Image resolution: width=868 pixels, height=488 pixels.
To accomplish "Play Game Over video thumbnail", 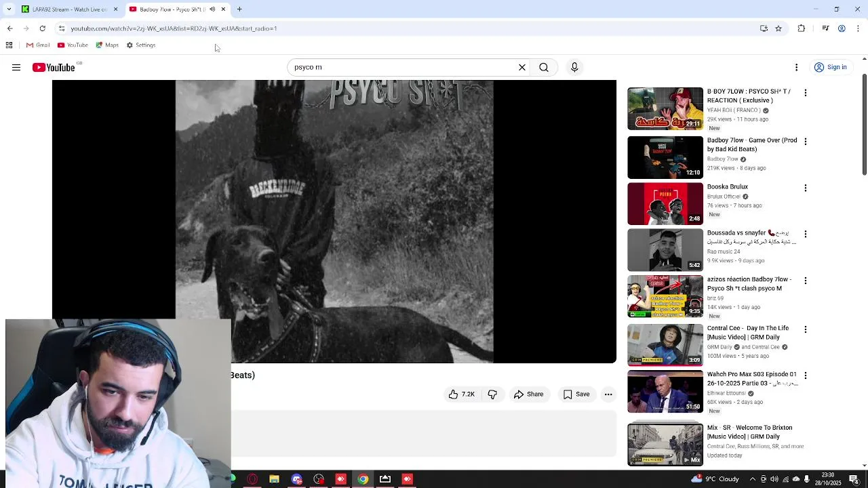I will click(665, 157).
